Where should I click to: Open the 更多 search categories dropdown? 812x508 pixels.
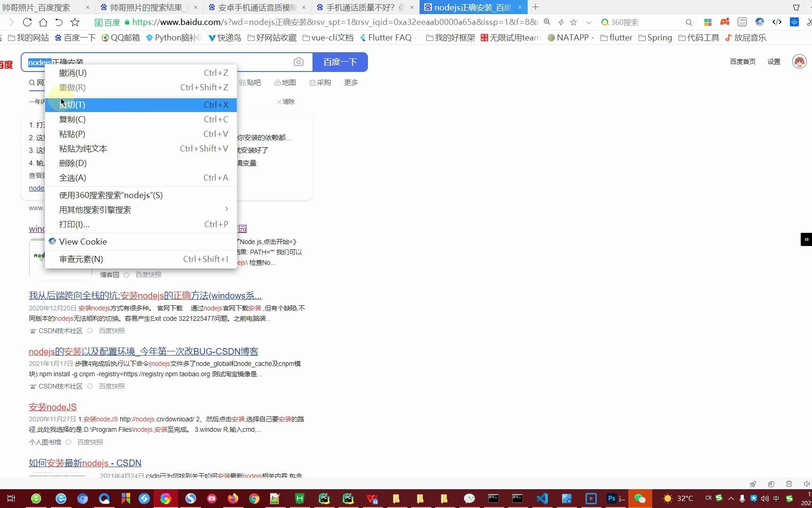[351, 82]
